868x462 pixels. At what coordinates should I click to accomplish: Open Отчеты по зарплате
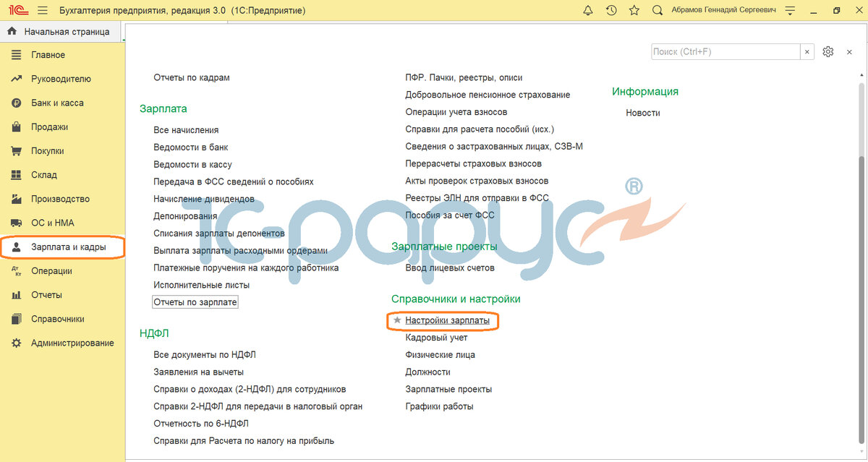click(195, 302)
